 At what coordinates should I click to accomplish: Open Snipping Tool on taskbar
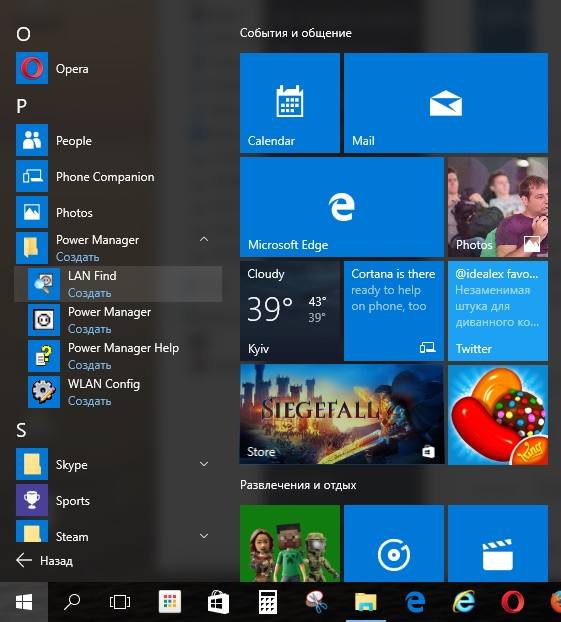[x=316, y=602]
